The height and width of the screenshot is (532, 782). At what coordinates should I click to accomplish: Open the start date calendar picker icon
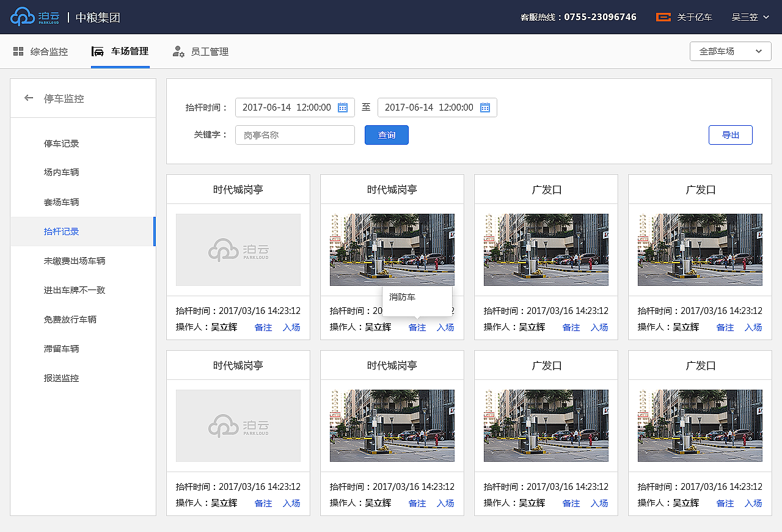coord(344,107)
